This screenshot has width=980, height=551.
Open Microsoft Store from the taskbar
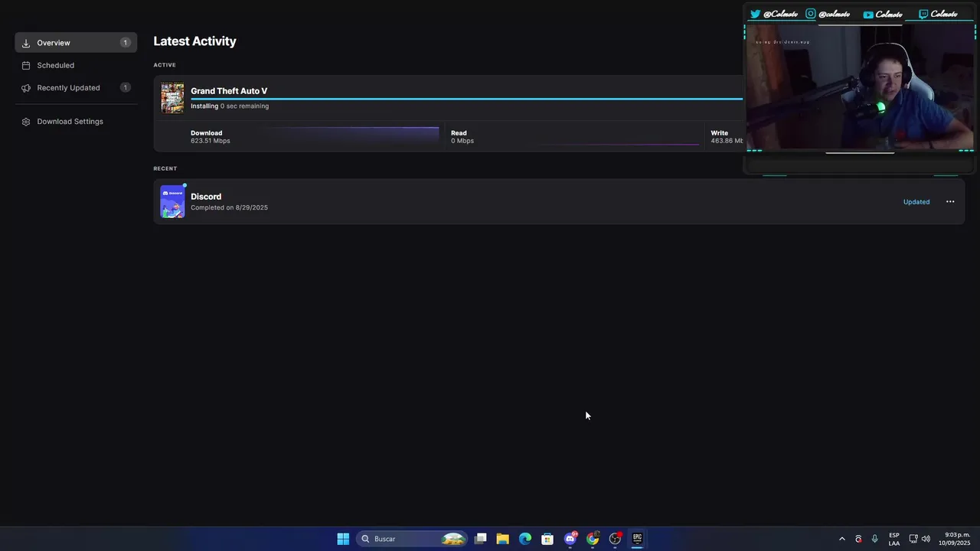tap(547, 539)
